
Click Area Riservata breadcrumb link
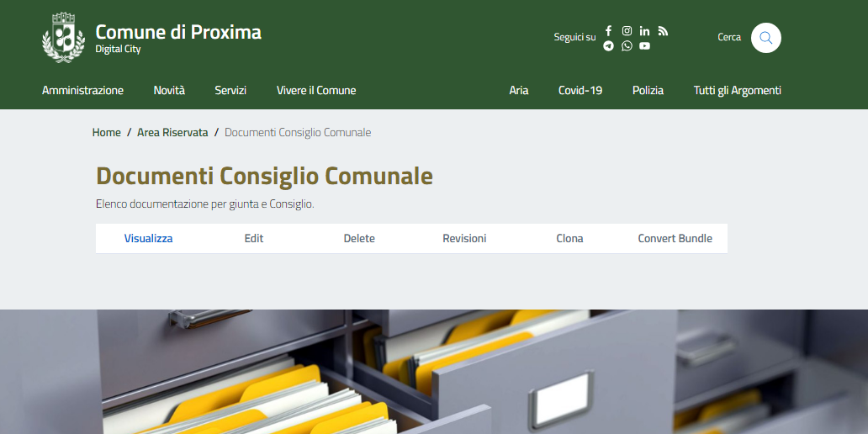172,133
